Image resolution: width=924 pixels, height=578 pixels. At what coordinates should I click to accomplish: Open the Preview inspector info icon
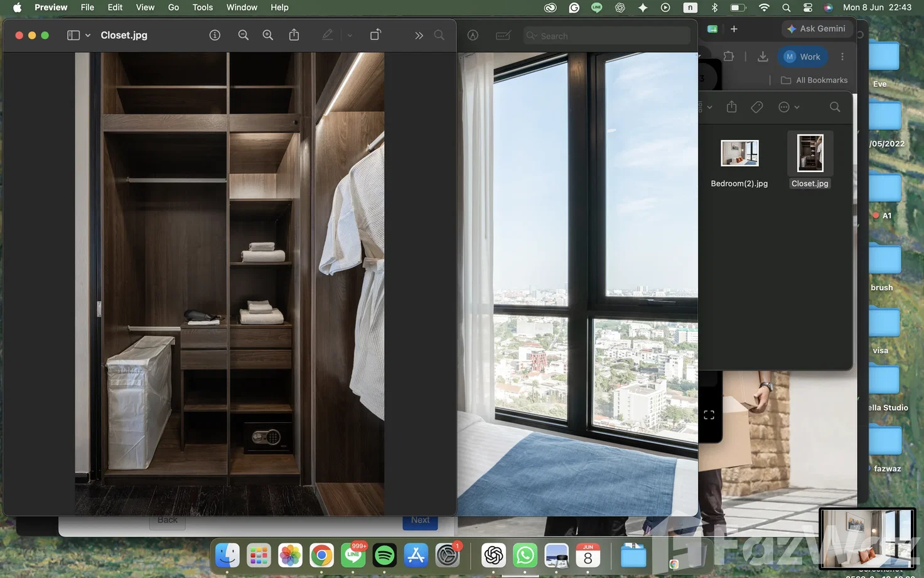click(x=215, y=35)
